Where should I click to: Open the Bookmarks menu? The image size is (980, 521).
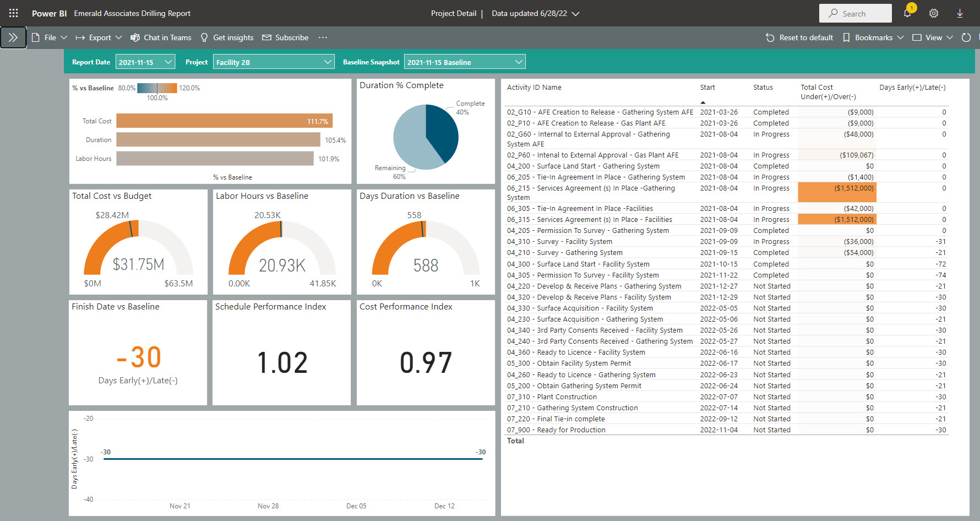coord(873,37)
